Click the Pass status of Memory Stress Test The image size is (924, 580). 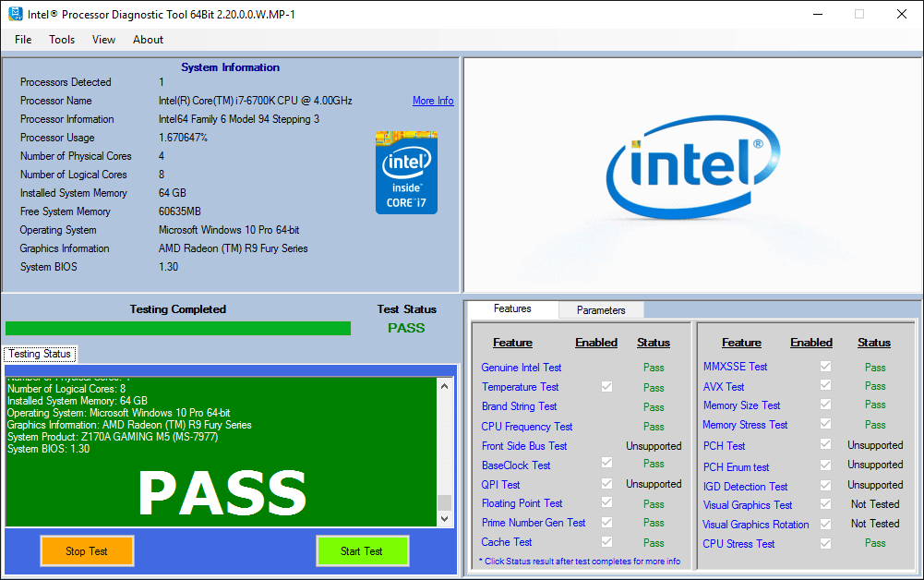pos(875,425)
